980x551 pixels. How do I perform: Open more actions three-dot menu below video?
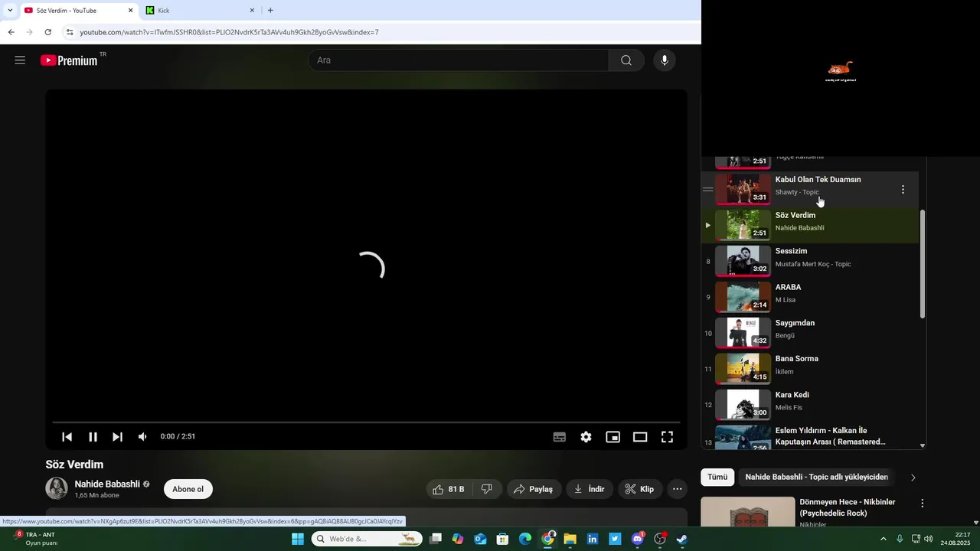[x=677, y=489]
